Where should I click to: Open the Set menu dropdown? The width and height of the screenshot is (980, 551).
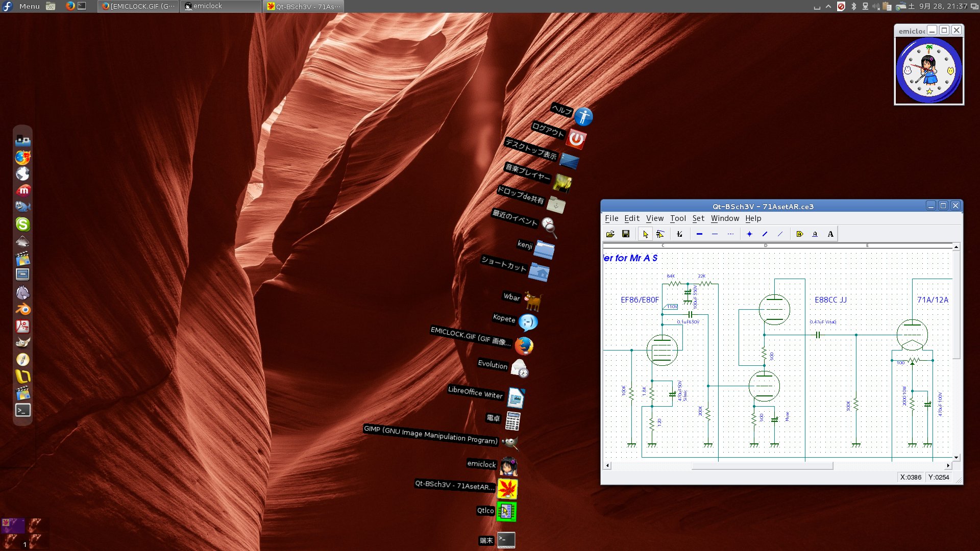pos(698,218)
